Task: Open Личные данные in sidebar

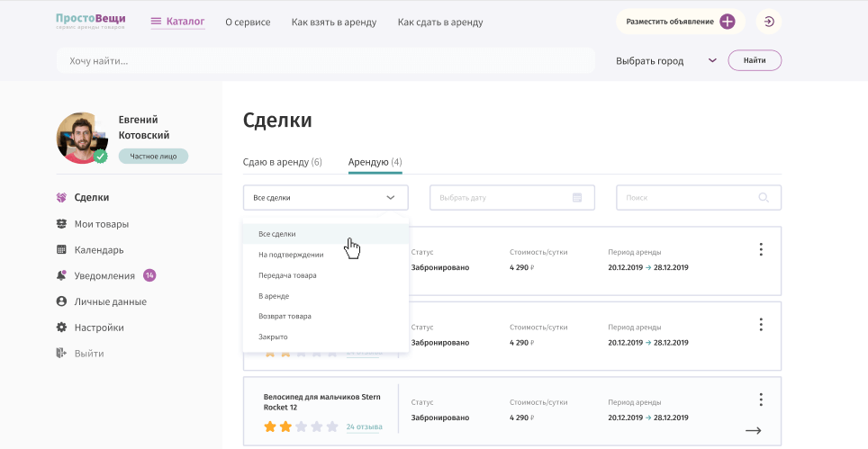Action: coord(111,302)
